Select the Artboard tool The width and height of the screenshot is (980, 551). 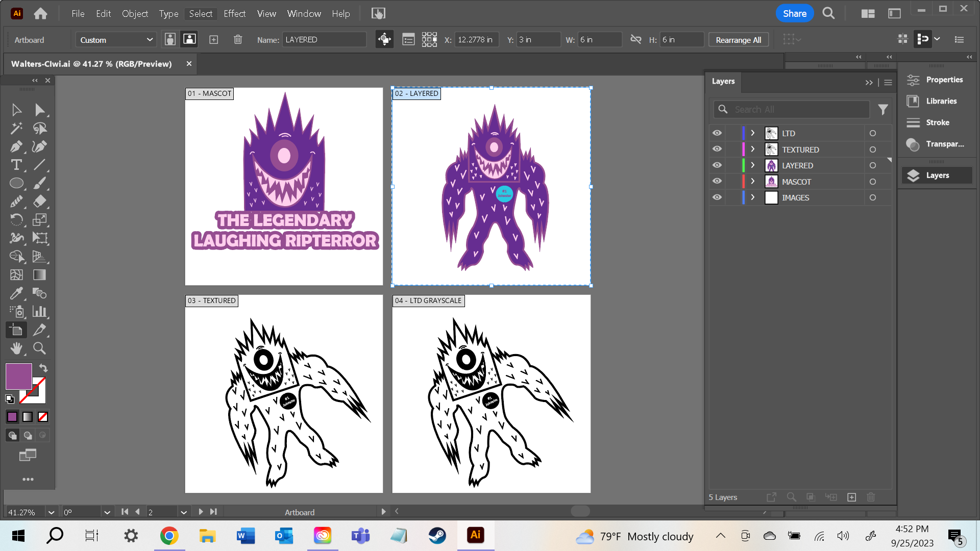click(x=16, y=330)
